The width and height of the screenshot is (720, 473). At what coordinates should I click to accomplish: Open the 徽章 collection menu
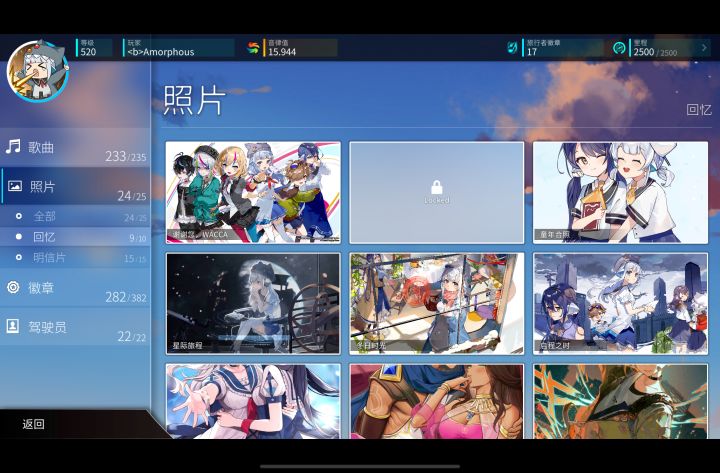[75, 288]
